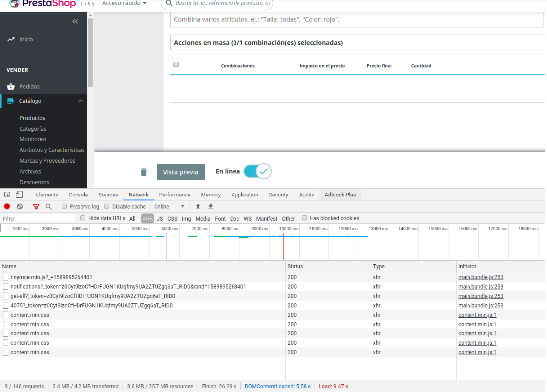
Task: Click the Pedidos basket icon
Action: pos(11,86)
